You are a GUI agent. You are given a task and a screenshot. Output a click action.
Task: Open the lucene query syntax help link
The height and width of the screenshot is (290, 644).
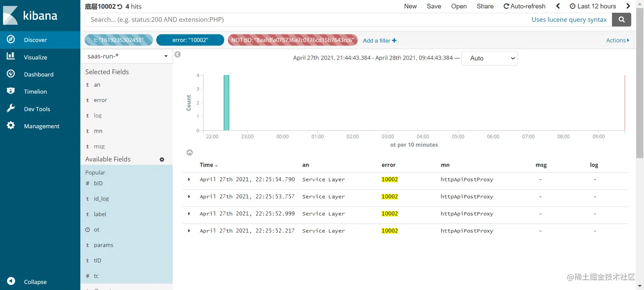pyautogui.click(x=569, y=20)
